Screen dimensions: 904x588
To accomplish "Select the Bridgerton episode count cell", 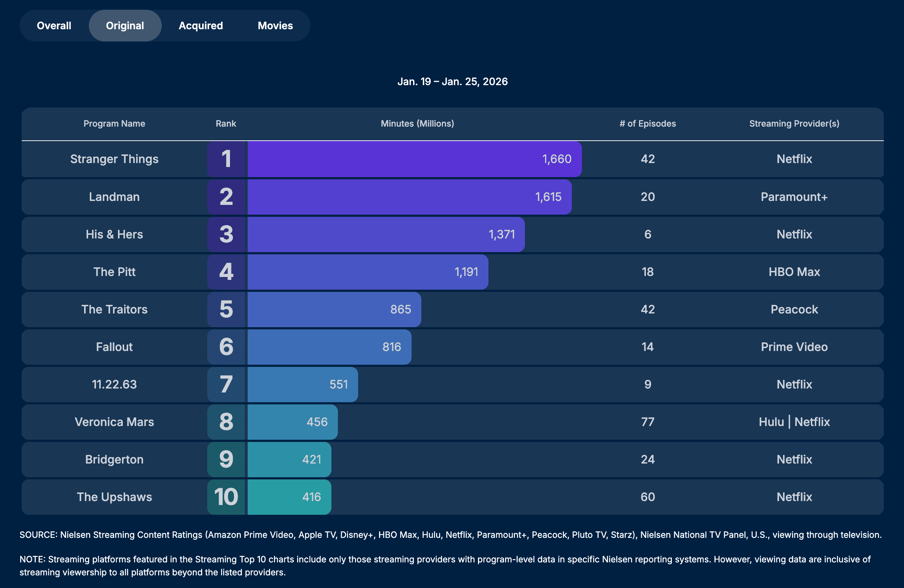I will click(x=647, y=459).
